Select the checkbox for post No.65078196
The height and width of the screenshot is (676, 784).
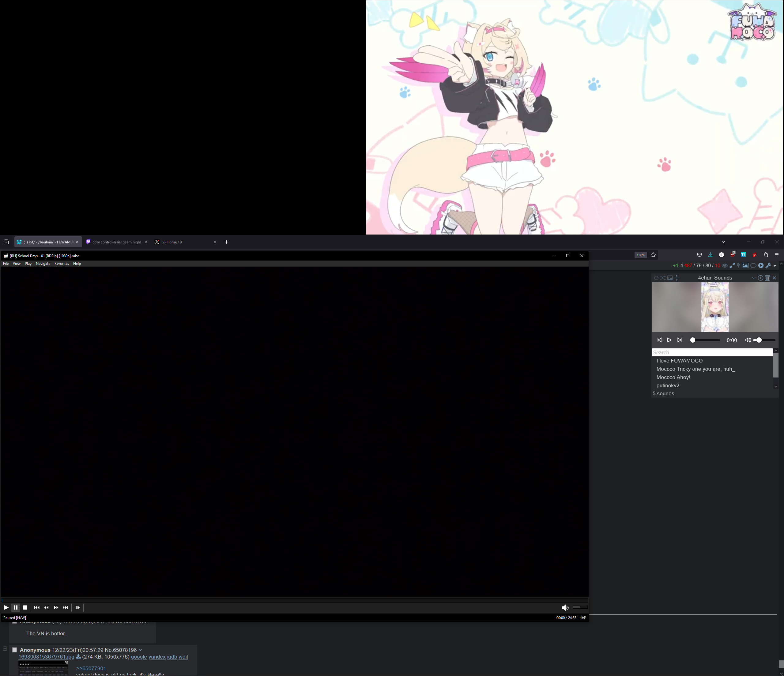click(14, 650)
